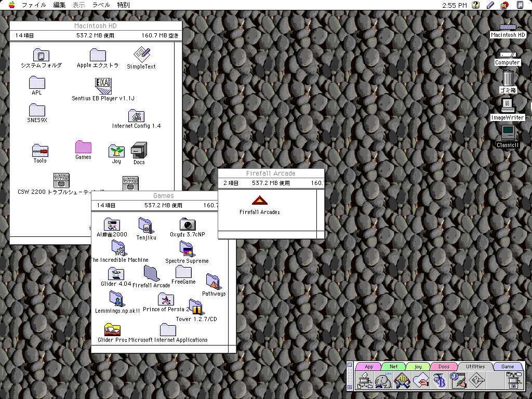Viewport: 532px width, 399px height.
Task: Switch to the Docs launcher tab
Action: click(444, 366)
